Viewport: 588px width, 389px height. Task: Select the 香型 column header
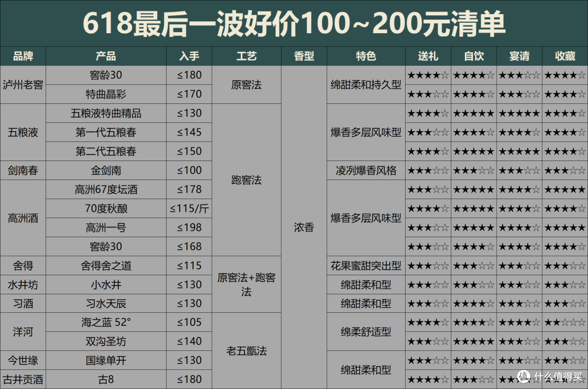(x=304, y=56)
